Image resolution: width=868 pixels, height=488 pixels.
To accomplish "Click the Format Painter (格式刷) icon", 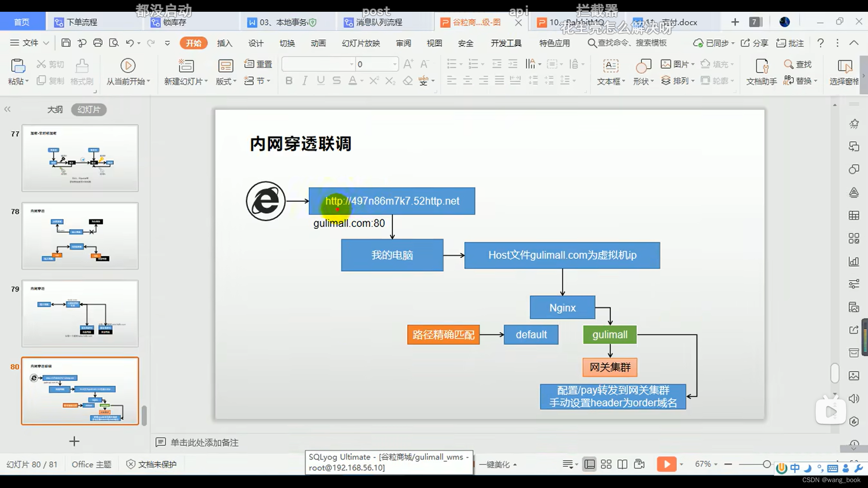I will [x=82, y=66].
